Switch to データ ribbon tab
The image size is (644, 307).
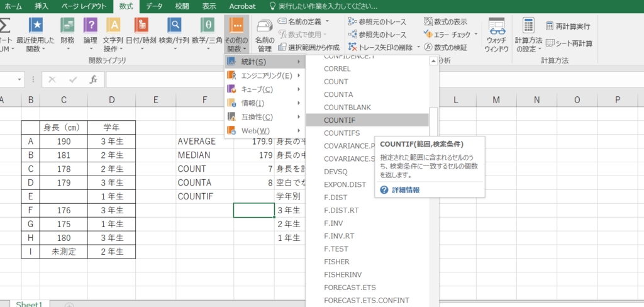click(x=154, y=6)
